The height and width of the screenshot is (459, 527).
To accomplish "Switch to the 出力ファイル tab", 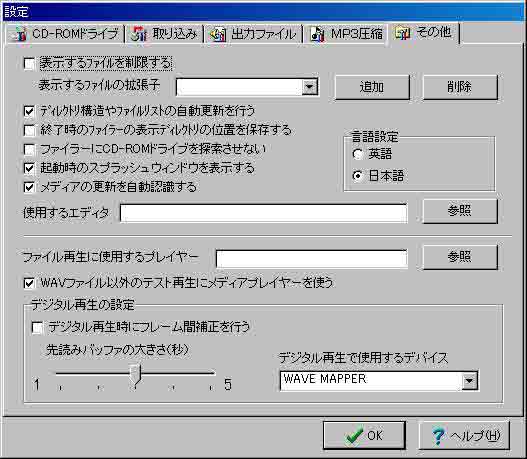I will coord(253,35).
